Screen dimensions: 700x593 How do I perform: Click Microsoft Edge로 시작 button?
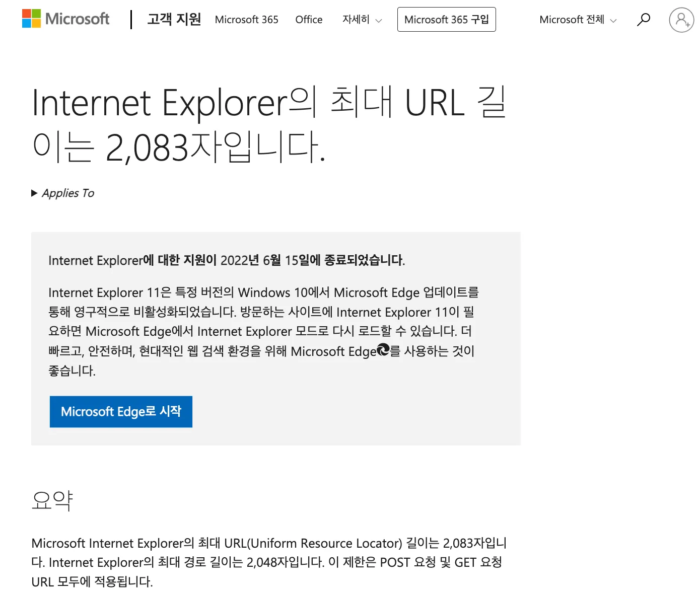pyautogui.click(x=121, y=412)
